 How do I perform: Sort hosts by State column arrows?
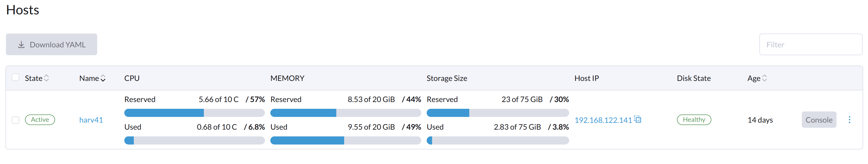pyautogui.click(x=46, y=78)
